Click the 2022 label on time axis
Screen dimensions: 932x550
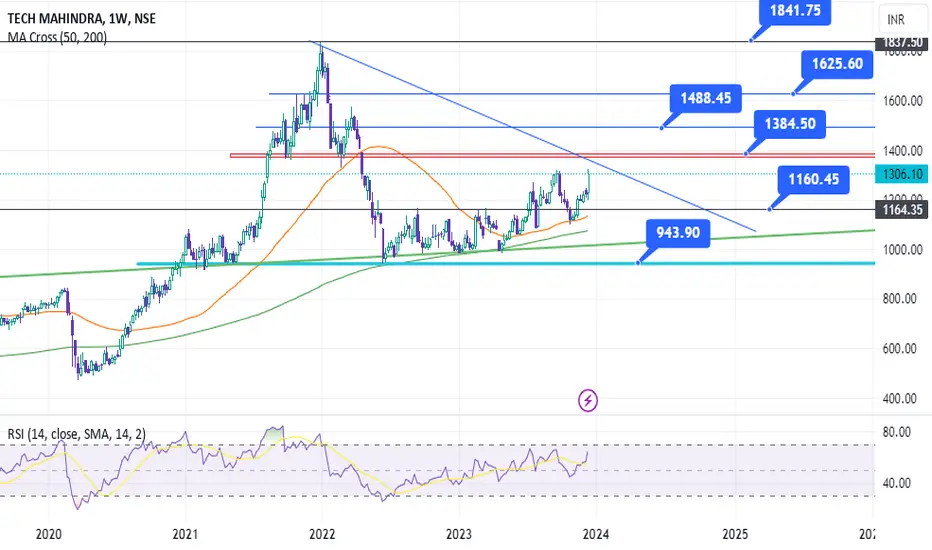click(x=322, y=535)
